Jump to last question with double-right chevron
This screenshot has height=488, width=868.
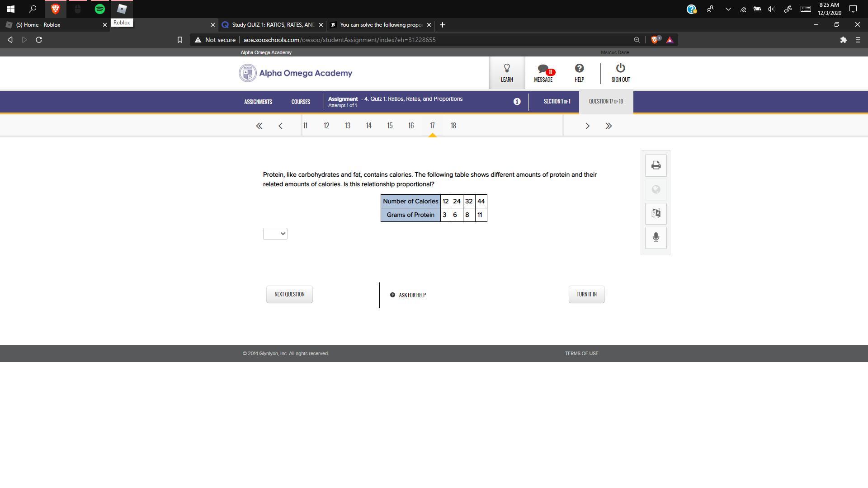point(609,126)
